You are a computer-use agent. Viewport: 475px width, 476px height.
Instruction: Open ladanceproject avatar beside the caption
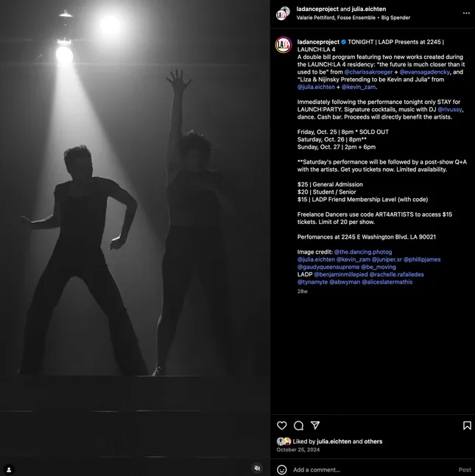284,45
